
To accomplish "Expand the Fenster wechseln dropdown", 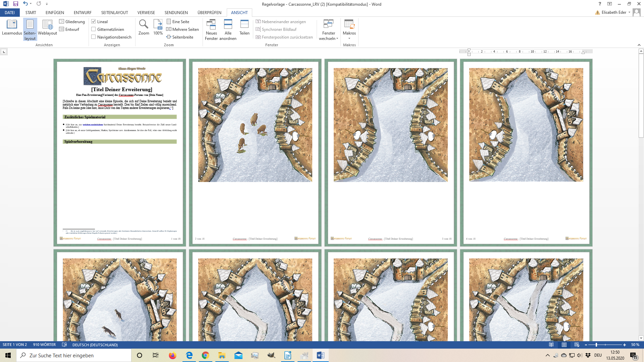I will [329, 29].
